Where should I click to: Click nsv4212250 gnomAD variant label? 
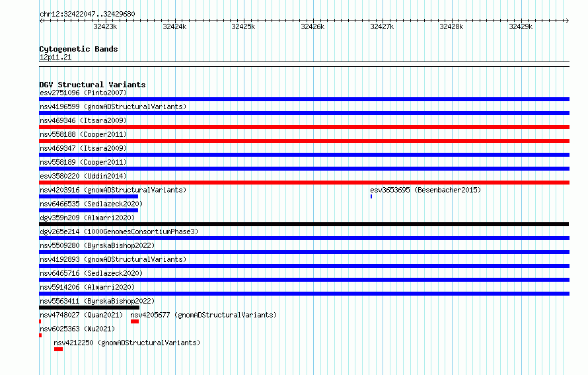[127, 343]
